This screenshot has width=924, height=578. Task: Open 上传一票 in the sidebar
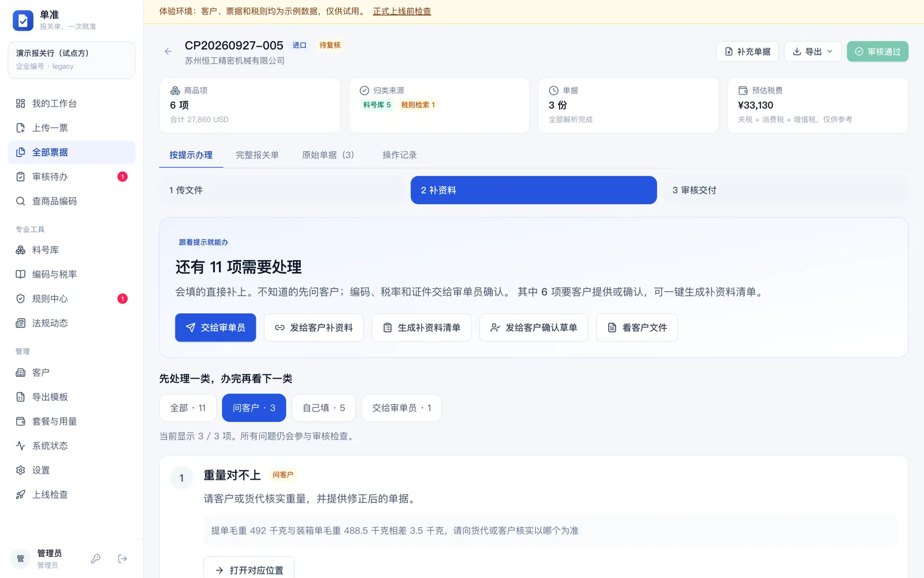pyautogui.click(x=72, y=128)
